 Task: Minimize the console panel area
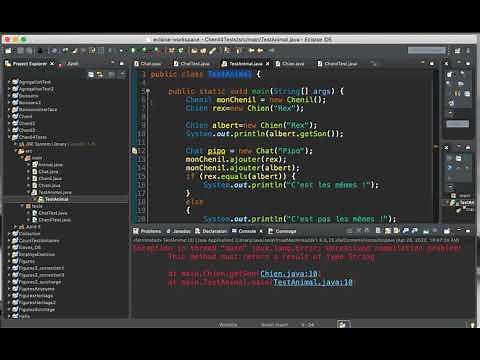click(459, 230)
